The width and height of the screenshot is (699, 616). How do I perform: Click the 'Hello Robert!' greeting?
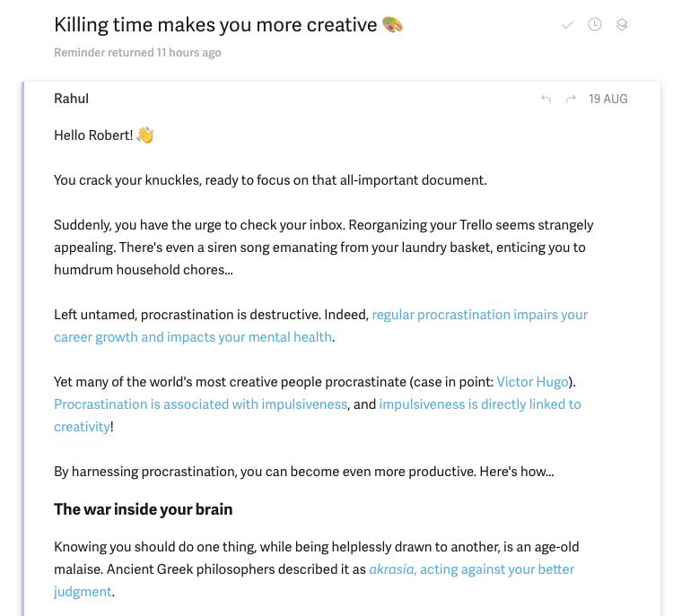point(93,135)
